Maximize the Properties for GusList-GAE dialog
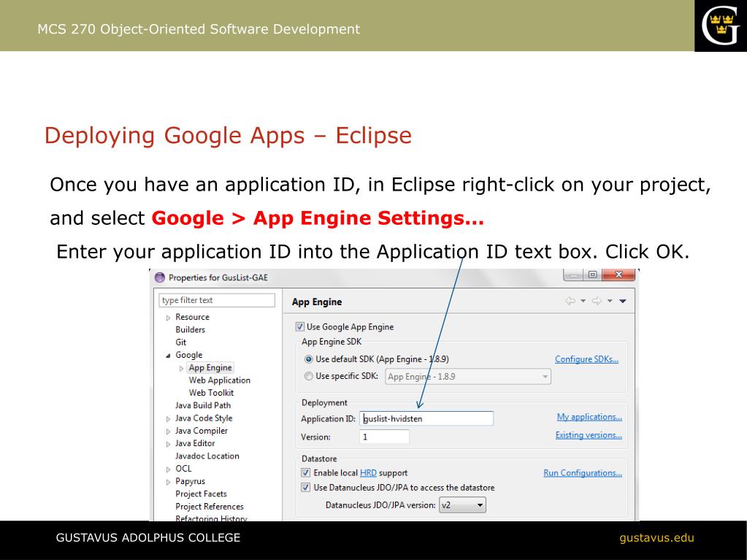The image size is (747, 560). [x=592, y=275]
